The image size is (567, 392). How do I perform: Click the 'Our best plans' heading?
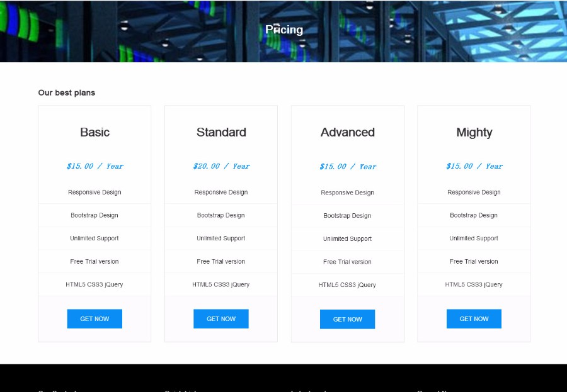67,93
